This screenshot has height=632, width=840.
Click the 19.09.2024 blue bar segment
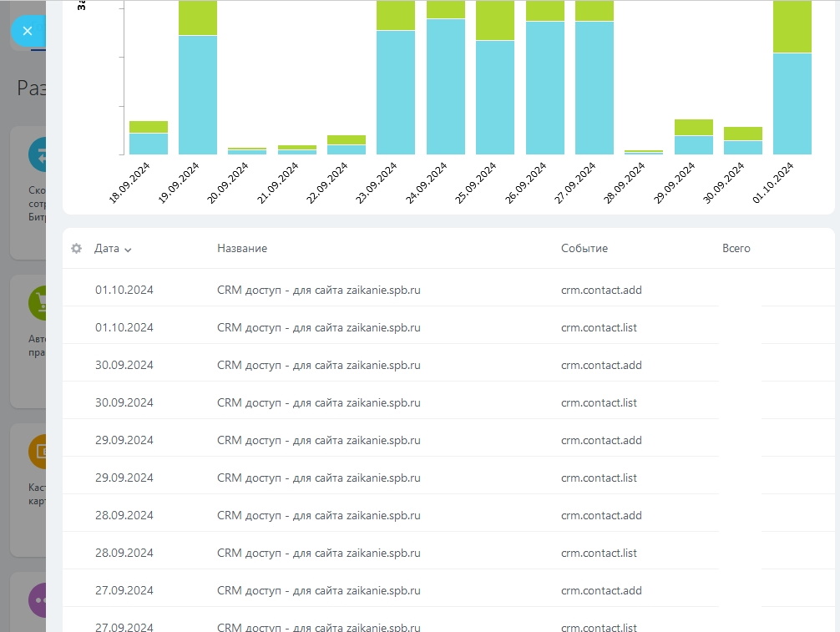click(198, 95)
